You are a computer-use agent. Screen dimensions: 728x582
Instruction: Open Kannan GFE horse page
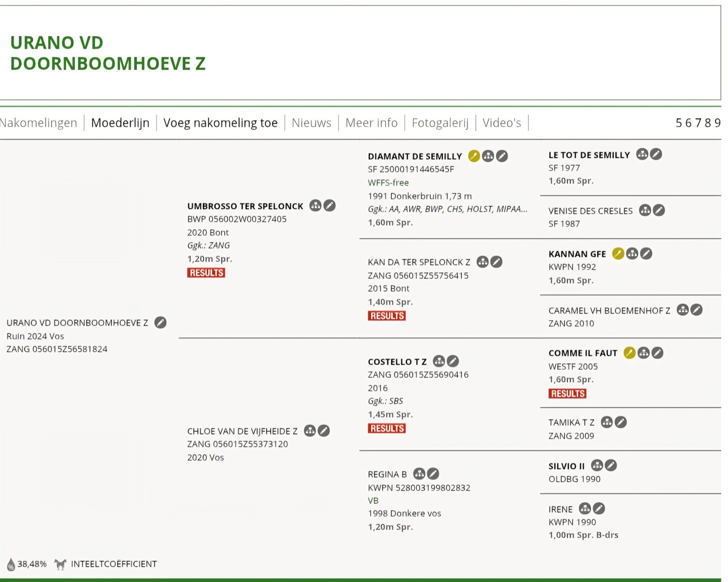pyautogui.click(x=577, y=254)
